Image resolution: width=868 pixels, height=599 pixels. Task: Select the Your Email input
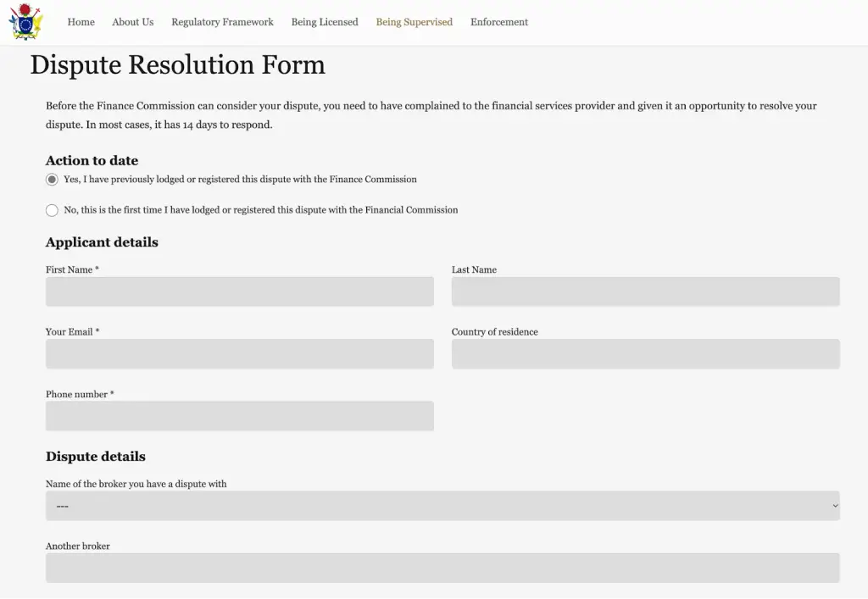click(x=240, y=354)
